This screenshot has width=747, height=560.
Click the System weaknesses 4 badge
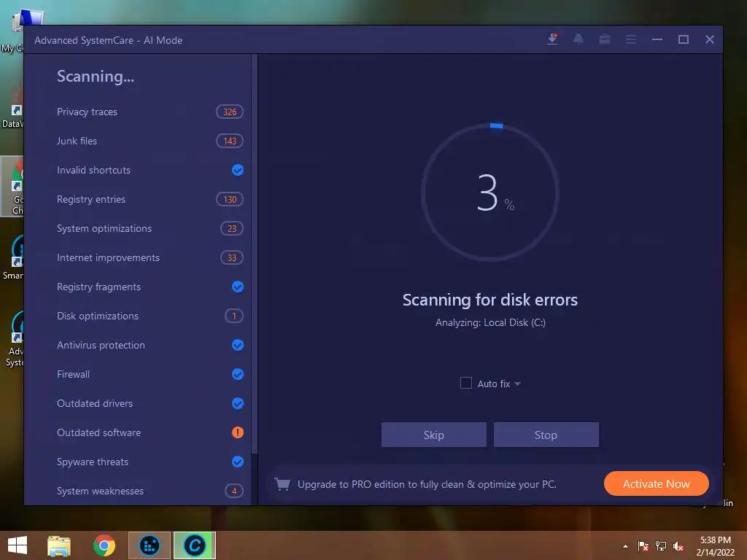pyautogui.click(x=234, y=491)
